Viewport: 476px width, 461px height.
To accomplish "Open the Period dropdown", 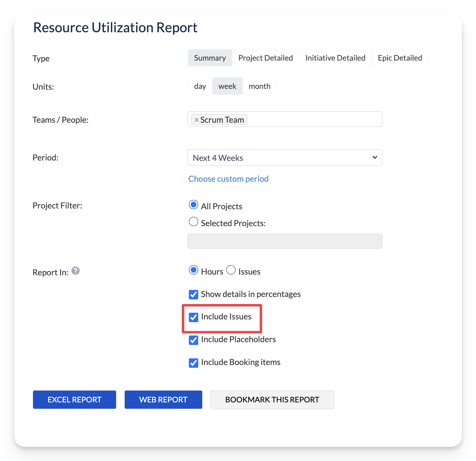I will tap(285, 157).
